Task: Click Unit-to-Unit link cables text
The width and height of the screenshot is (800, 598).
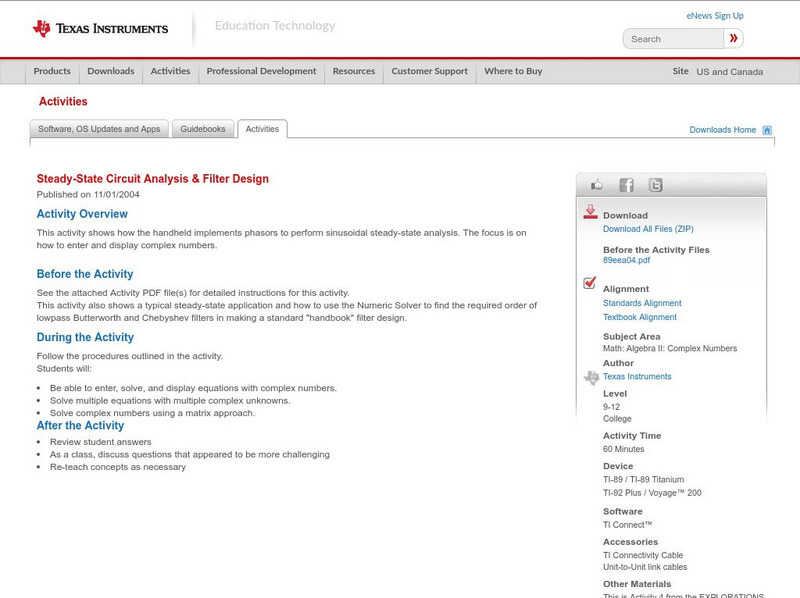Action: click(x=645, y=567)
